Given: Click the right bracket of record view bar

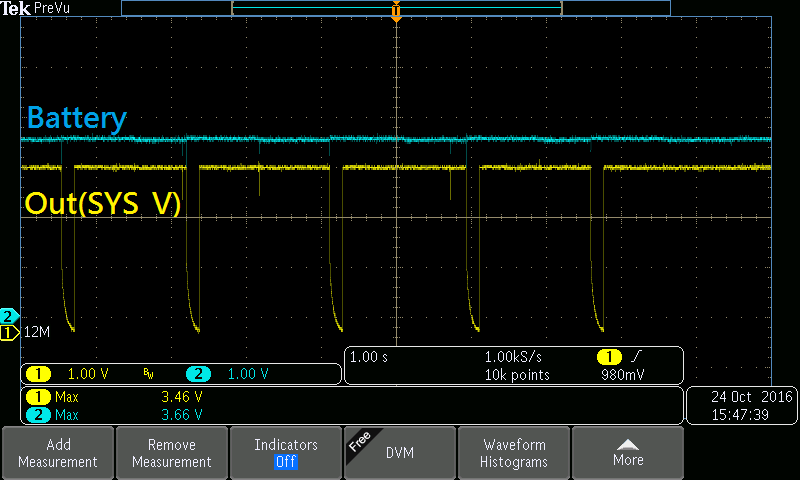Looking at the screenshot, I should point(561,8).
